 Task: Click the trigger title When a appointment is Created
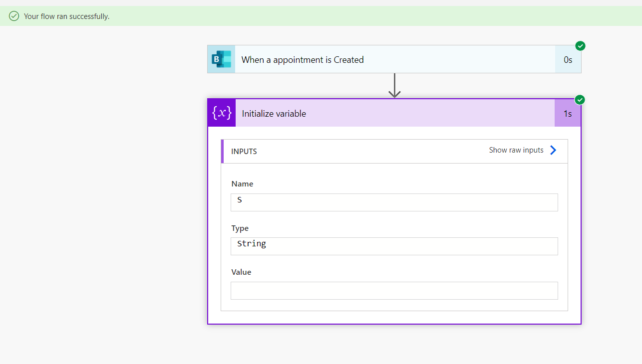[x=303, y=59]
